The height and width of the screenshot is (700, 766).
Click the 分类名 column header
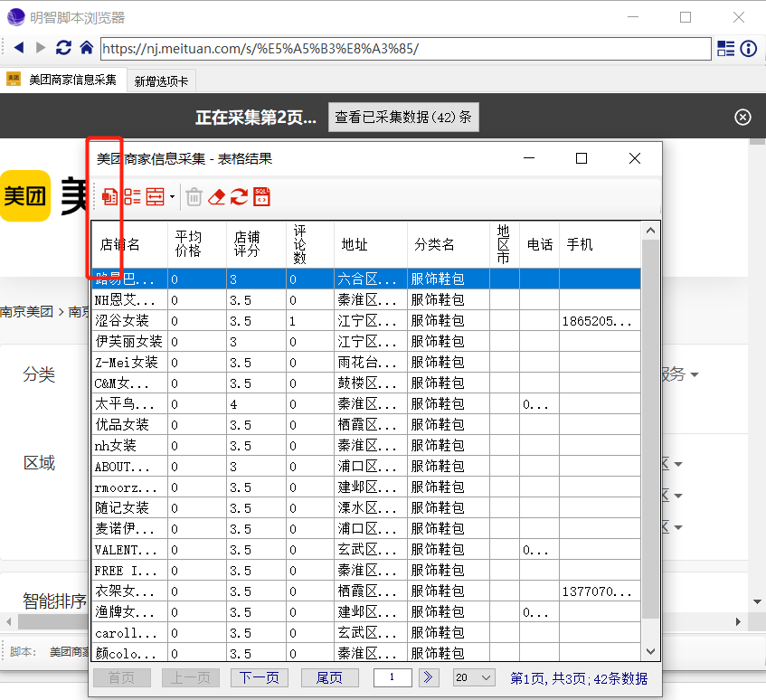click(x=449, y=244)
